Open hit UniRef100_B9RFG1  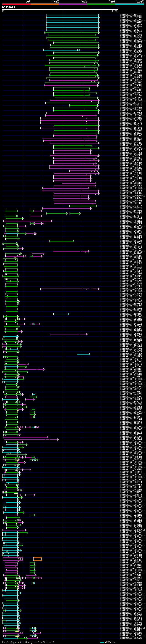point(131,17)
